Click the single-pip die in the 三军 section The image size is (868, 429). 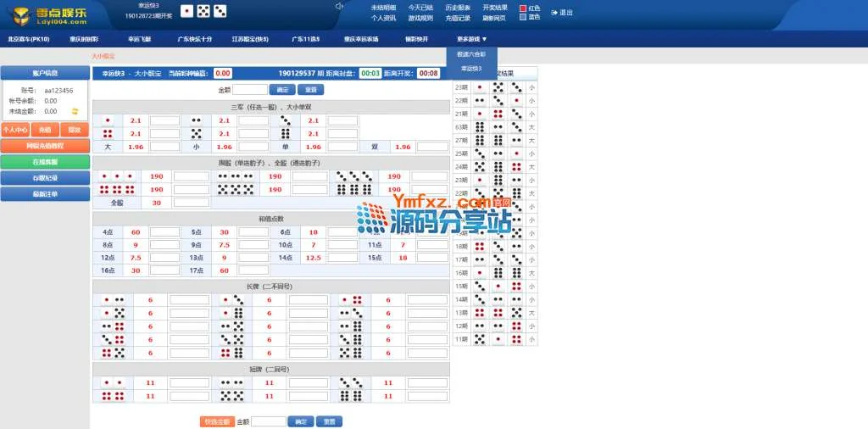coord(108,120)
